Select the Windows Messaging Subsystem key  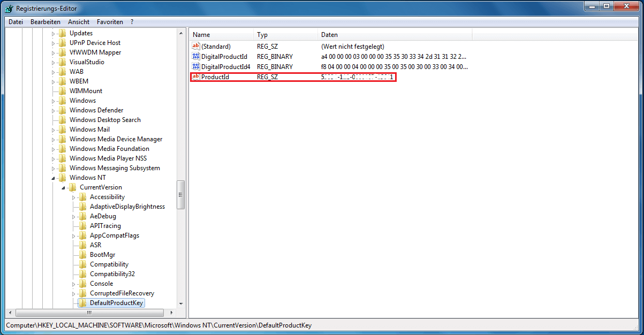tap(115, 168)
